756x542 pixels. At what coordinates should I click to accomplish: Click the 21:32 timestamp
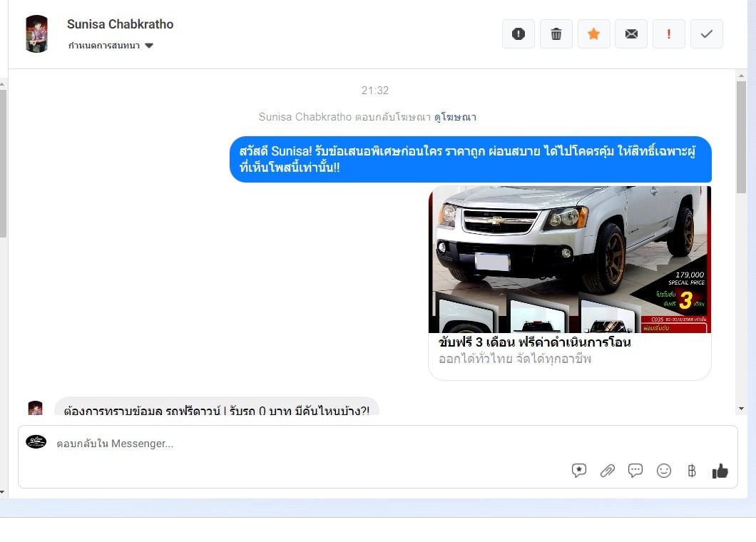click(x=375, y=90)
